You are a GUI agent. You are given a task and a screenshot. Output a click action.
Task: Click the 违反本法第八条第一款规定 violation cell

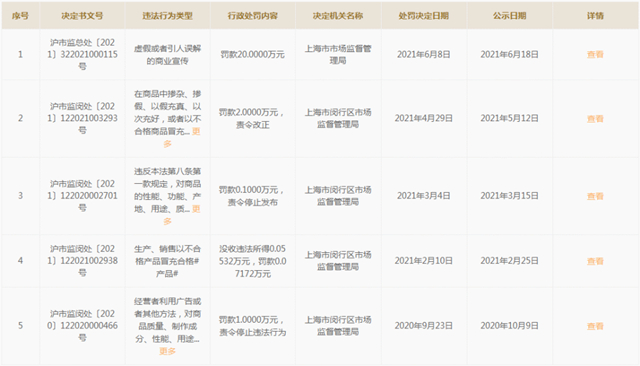[167, 196]
